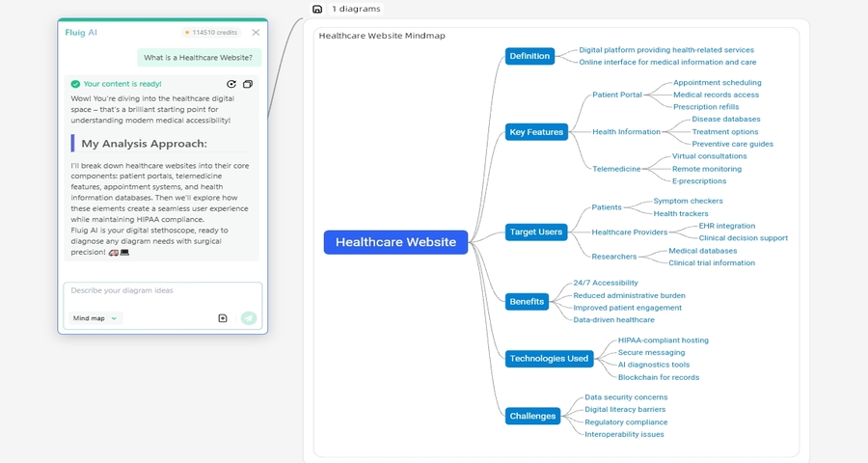Click the Blockchain for records leaf
The image size is (868, 463).
pyautogui.click(x=658, y=378)
